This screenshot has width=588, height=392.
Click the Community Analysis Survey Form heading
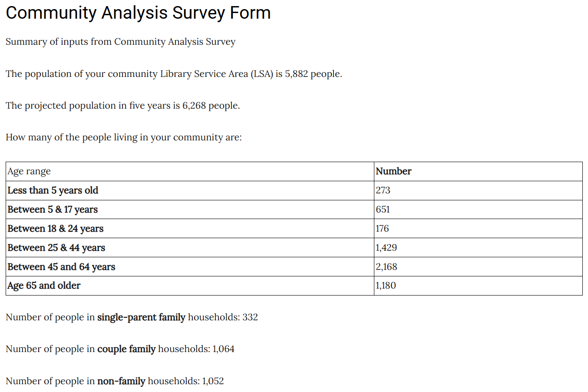(x=138, y=13)
